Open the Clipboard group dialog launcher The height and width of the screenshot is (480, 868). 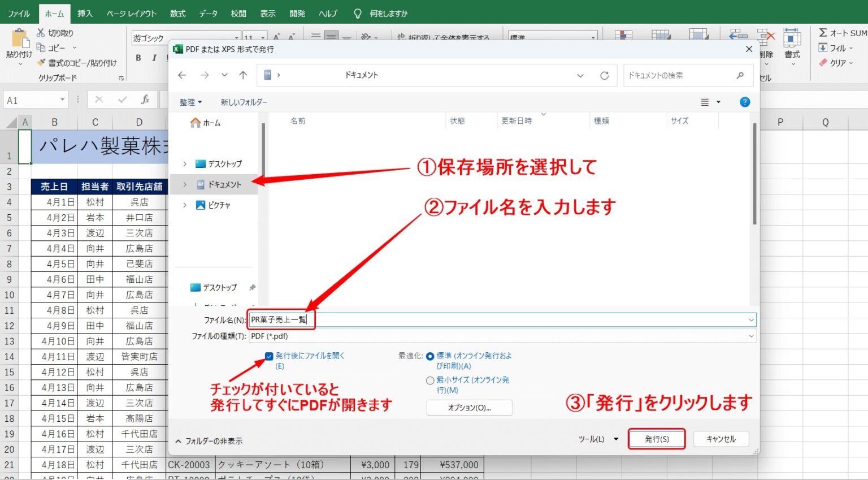[121, 78]
